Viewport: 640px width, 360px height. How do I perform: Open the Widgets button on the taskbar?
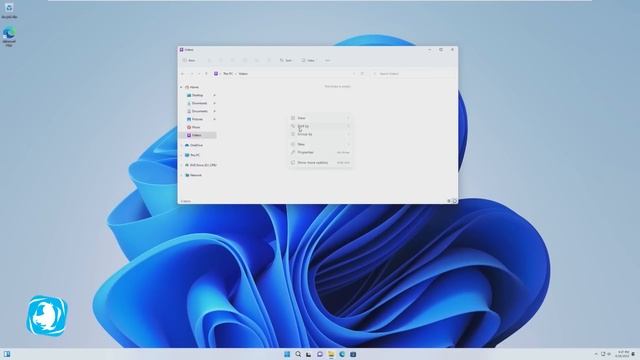point(7,354)
